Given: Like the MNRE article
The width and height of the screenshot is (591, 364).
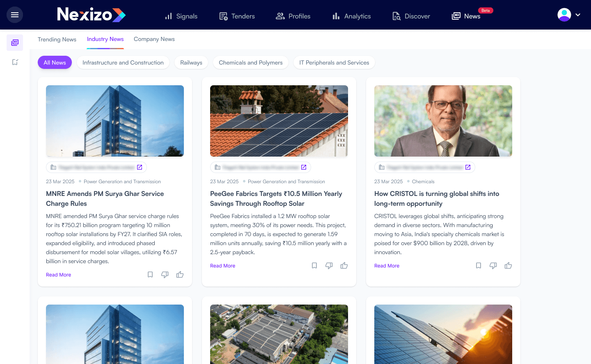Looking at the screenshot, I should [x=180, y=275].
